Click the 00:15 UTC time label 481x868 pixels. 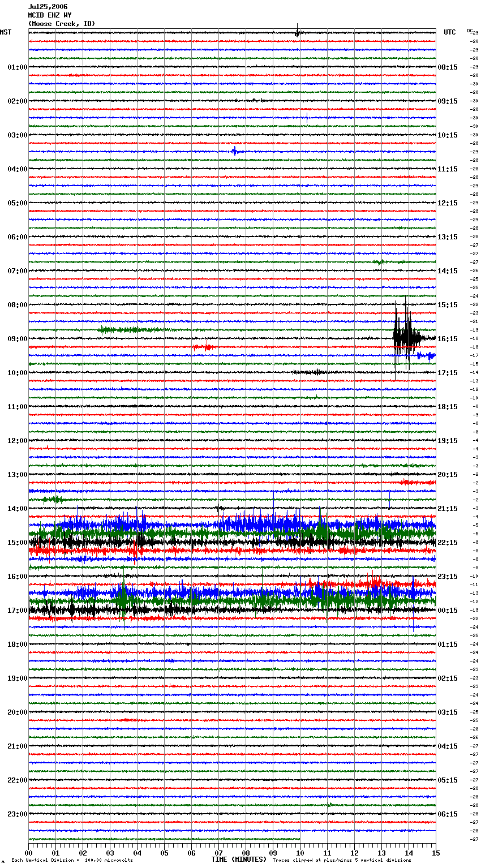pyautogui.click(x=448, y=611)
